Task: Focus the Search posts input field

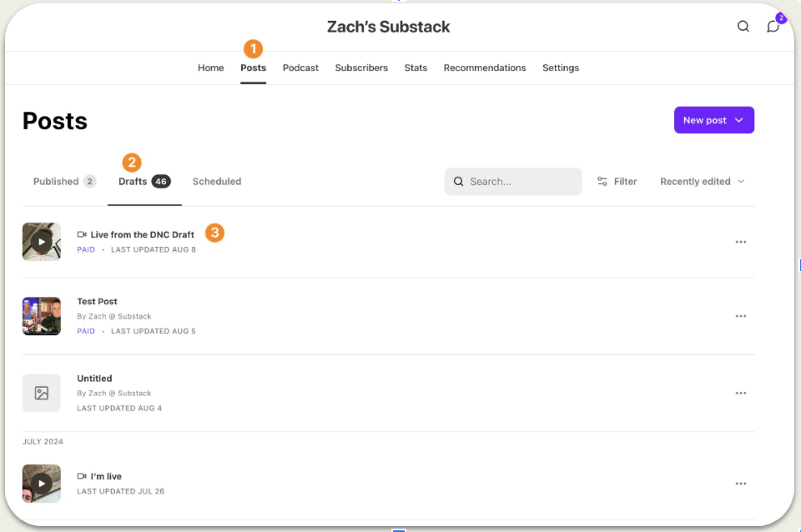Action: point(513,181)
